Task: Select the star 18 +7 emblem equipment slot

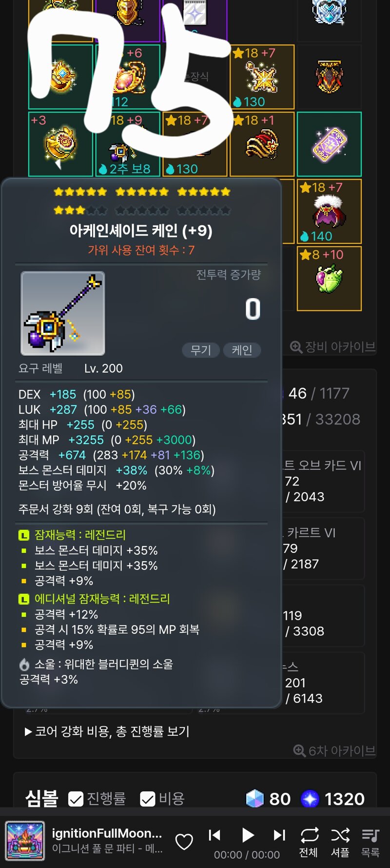Action: [x=262, y=77]
